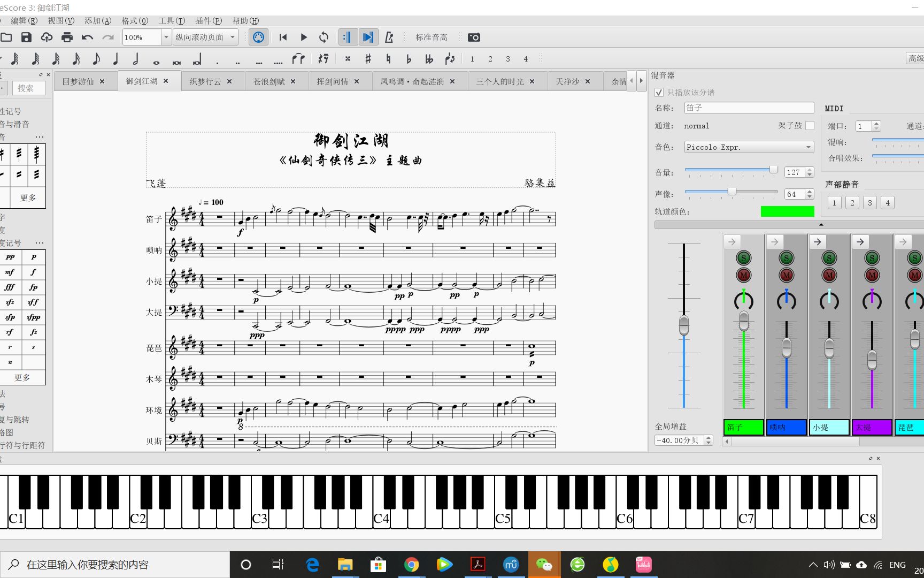
Task: Open the zoom level 100% dropdown
Action: 166,37
